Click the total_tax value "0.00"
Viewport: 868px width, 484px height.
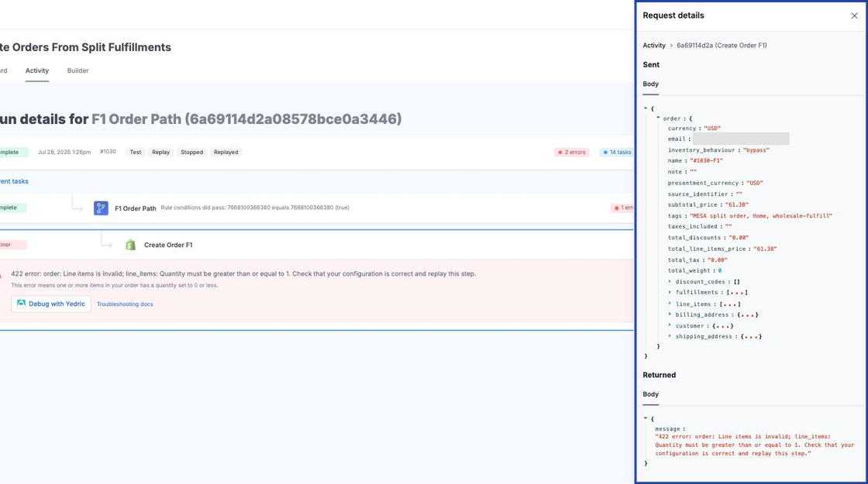tap(718, 260)
